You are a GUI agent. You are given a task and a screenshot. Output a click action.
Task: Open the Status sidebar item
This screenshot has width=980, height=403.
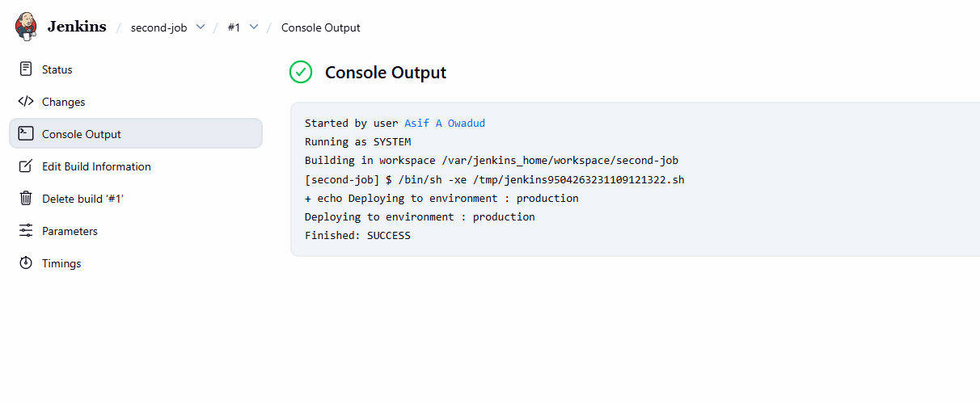[x=57, y=69]
